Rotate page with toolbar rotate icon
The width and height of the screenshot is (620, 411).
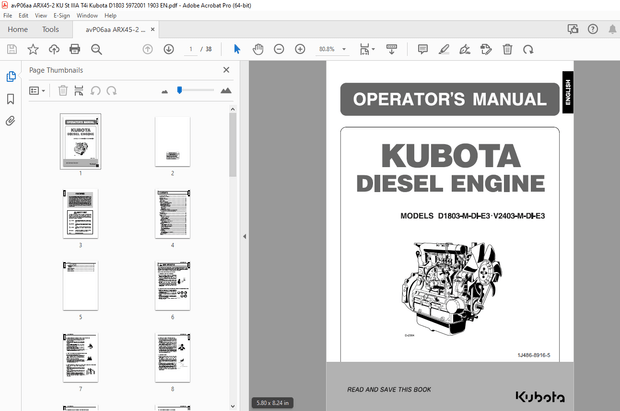(528, 49)
